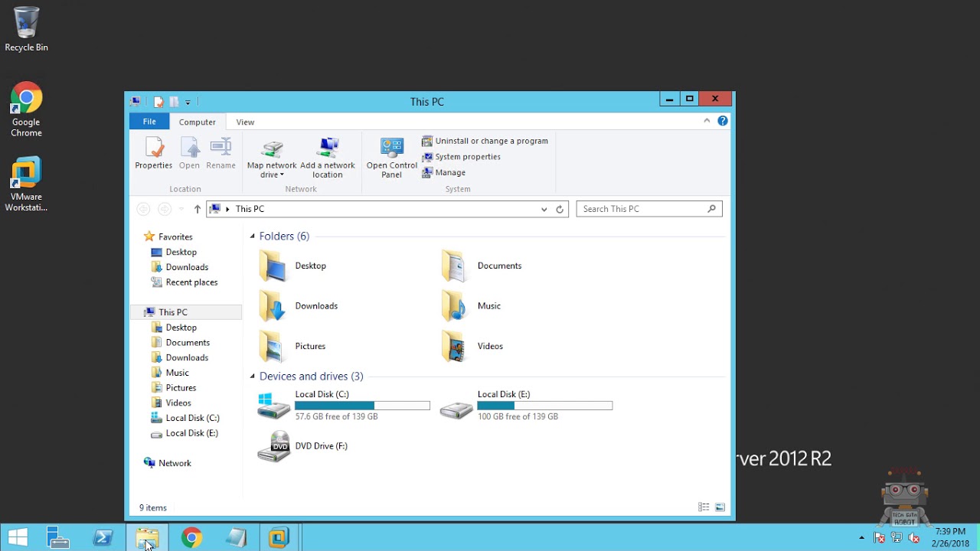
Task: Click the File Explorer taskbar button
Action: [x=147, y=537]
